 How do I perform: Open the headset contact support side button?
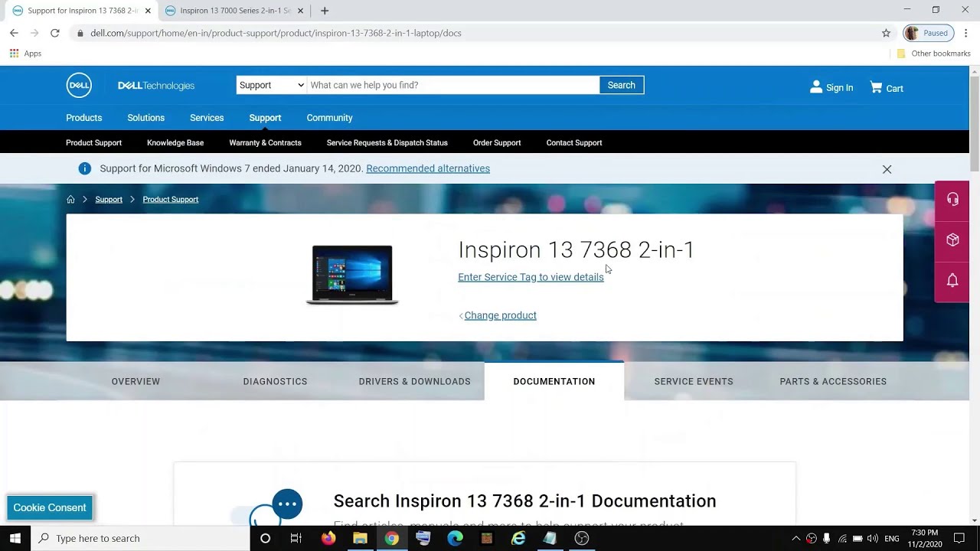click(952, 200)
